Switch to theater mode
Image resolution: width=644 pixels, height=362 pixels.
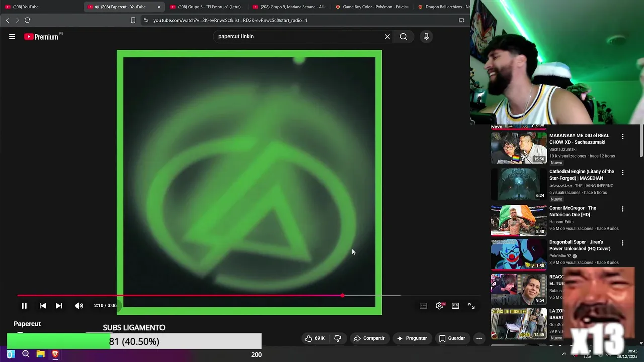[x=455, y=306]
